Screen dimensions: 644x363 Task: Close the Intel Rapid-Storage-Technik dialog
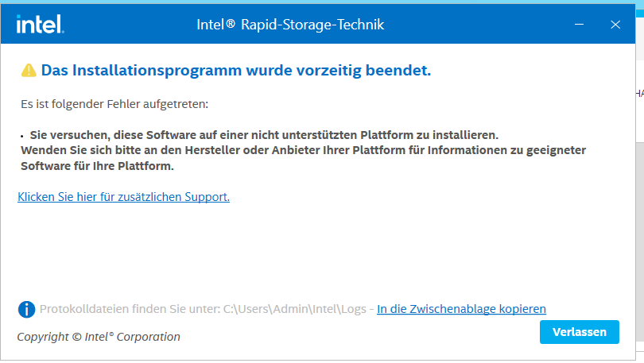tap(615, 25)
